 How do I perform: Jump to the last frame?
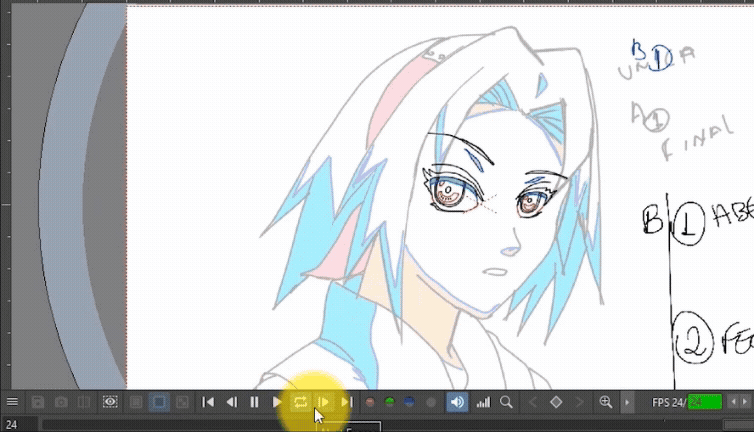pos(347,402)
